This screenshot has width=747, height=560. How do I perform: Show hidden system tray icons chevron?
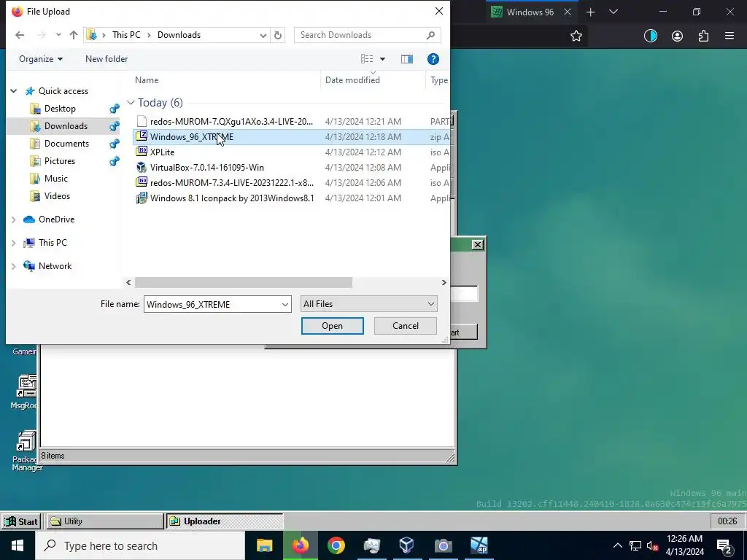tap(617, 545)
